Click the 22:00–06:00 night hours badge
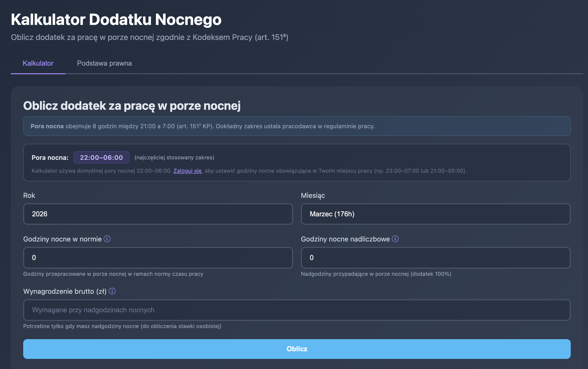 tap(101, 157)
